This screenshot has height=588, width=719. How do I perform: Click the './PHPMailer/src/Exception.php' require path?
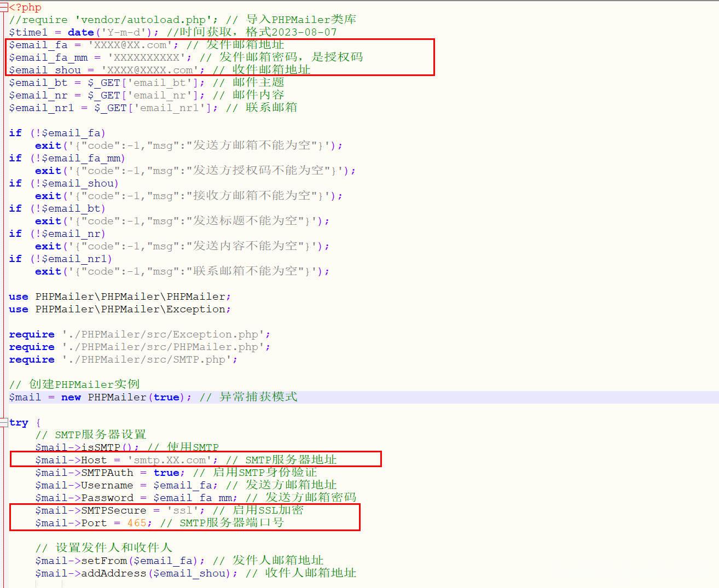[163, 334]
